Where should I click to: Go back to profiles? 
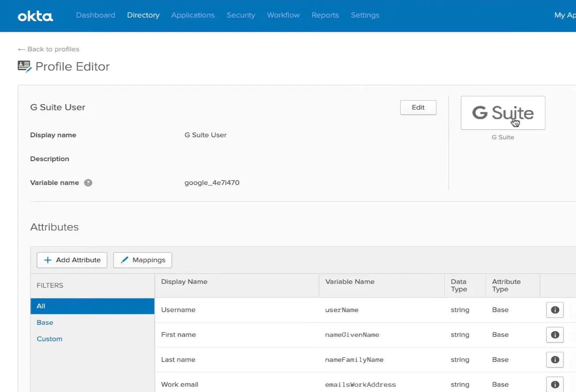tap(48, 49)
